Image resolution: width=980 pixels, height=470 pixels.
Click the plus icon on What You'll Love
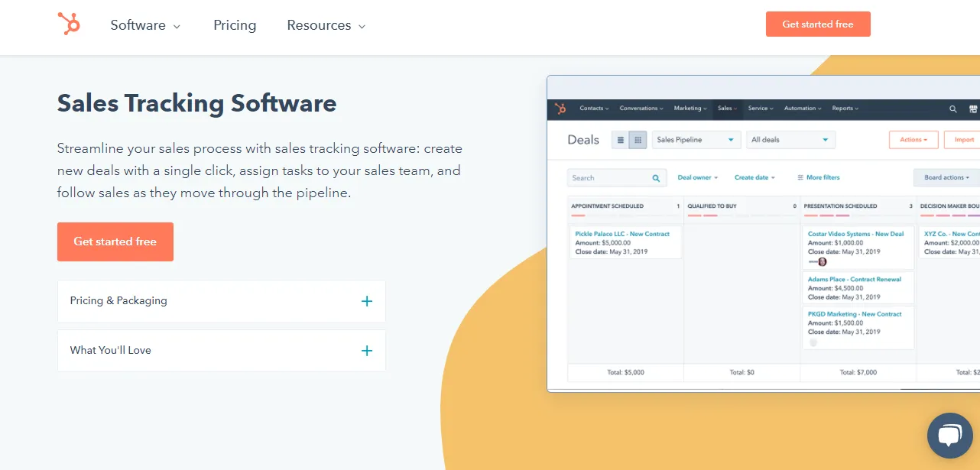pyautogui.click(x=367, y=351)
